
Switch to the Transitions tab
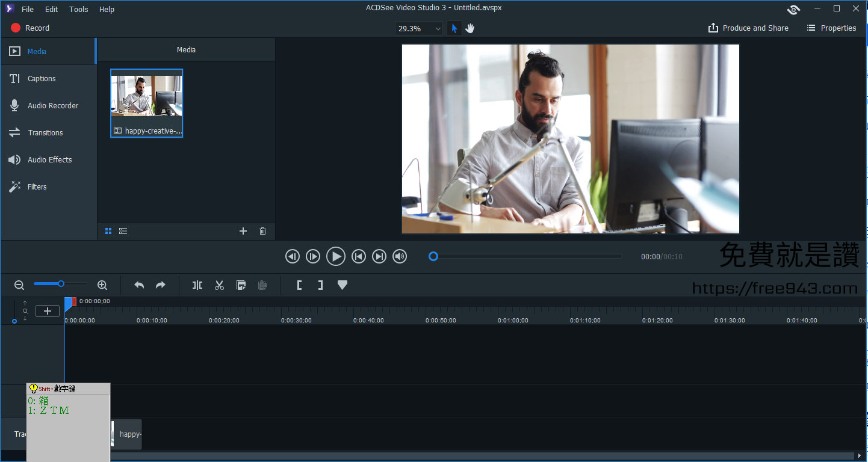pos(45,133)
